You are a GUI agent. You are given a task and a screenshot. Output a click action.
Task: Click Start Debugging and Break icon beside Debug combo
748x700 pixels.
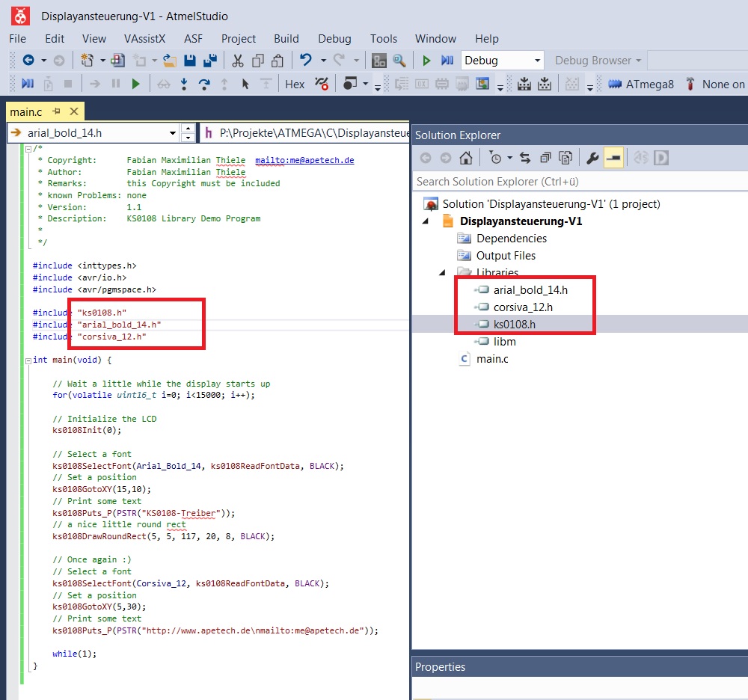447,60
